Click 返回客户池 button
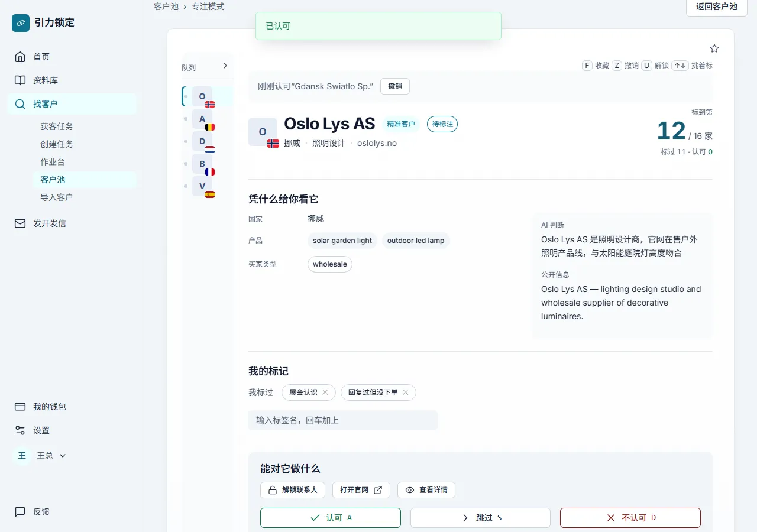The height and width of the screenshot is (532, 757). [717, 7]
